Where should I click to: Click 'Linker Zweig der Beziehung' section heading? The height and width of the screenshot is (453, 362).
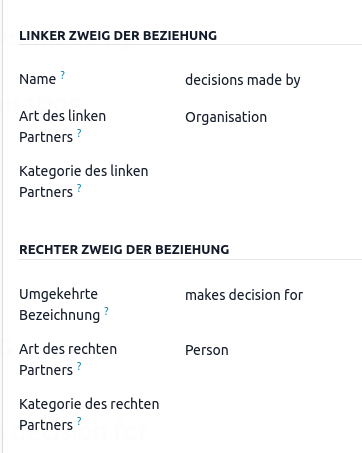pyautogui.click(x=118, y=36)
